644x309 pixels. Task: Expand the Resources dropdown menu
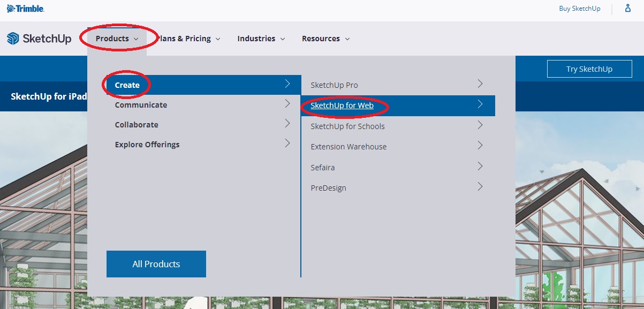[x=325, y=39]
